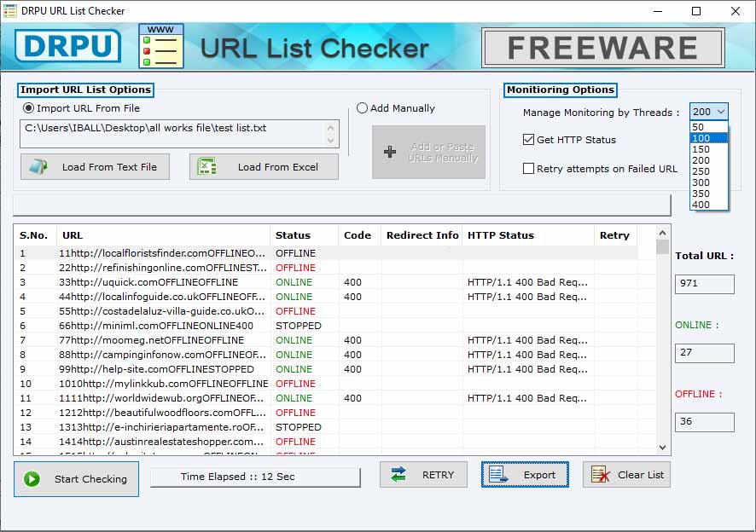Click the DRPU logo in the banner
The image size is (756, 532).
point(67,46)
